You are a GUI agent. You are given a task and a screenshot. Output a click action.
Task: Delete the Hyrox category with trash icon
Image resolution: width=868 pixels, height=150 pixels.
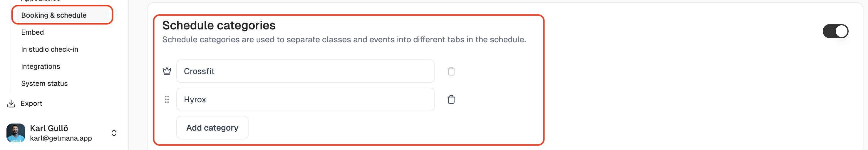click(x=451, y=99)
